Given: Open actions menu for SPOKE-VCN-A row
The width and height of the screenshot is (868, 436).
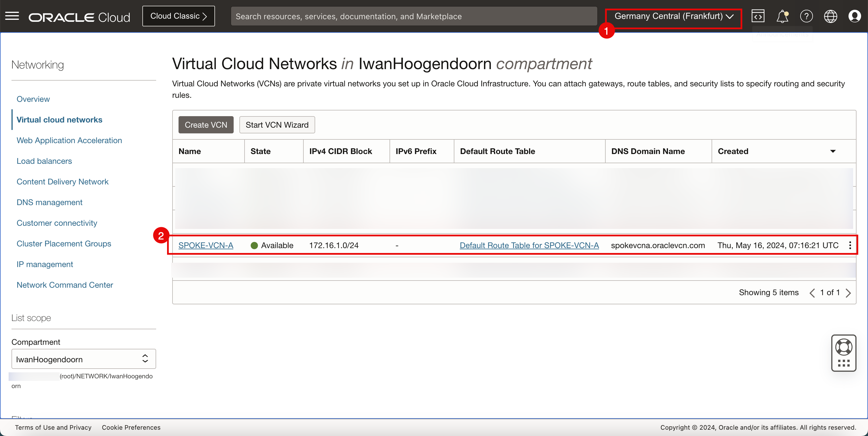Looking at the screenshot, I should coord(850,246).
